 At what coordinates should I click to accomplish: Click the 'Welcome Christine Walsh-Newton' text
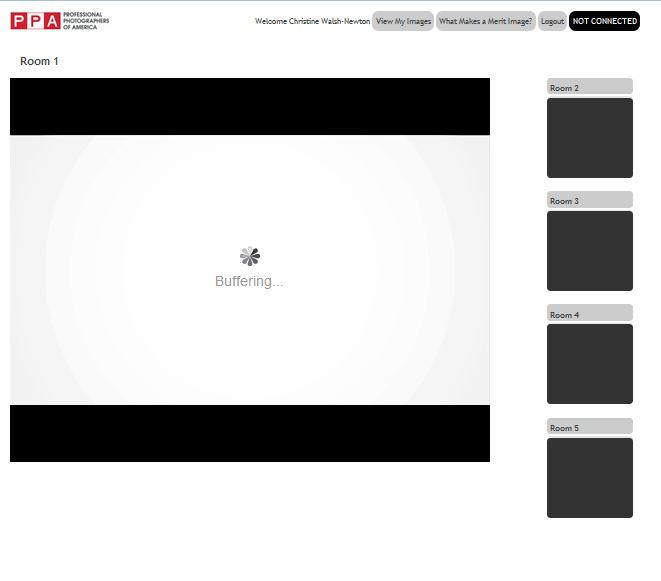click(x=312, y=21)
